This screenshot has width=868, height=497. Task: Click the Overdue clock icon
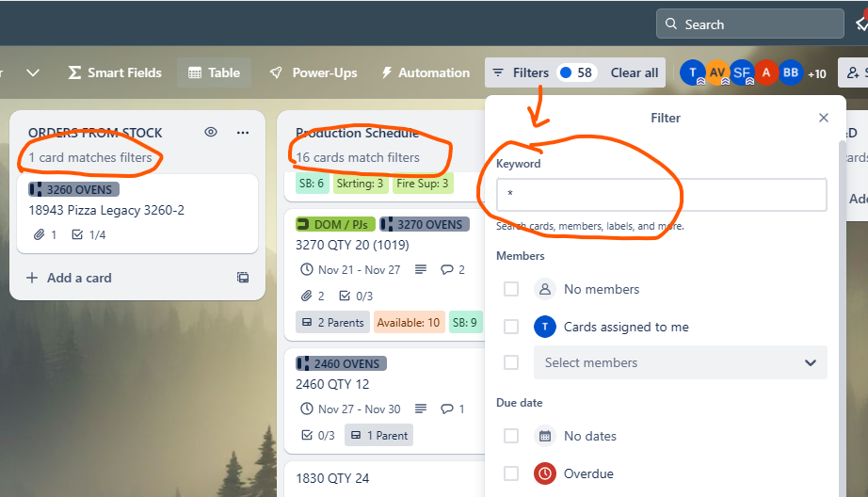click(x=545, y=473)
